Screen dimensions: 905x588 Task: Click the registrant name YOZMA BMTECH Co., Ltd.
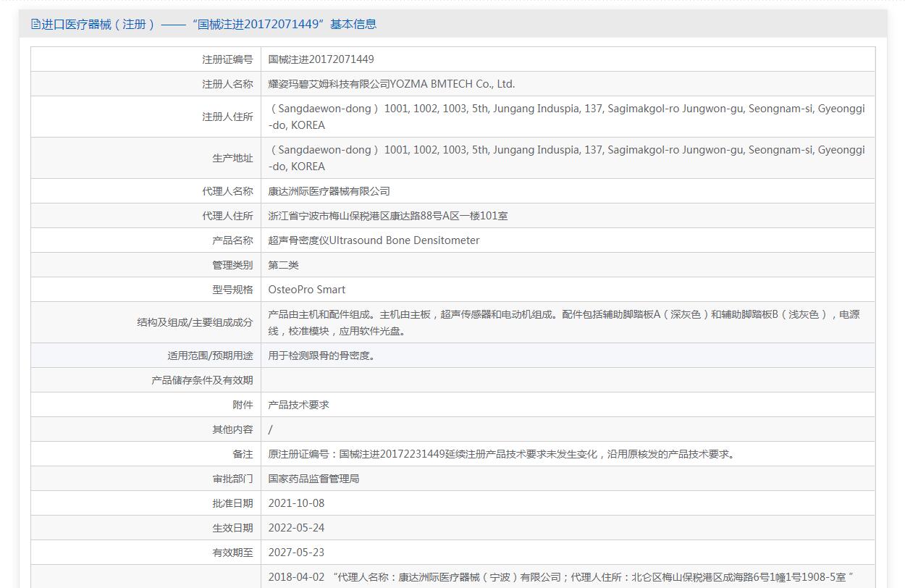point(391,84)
